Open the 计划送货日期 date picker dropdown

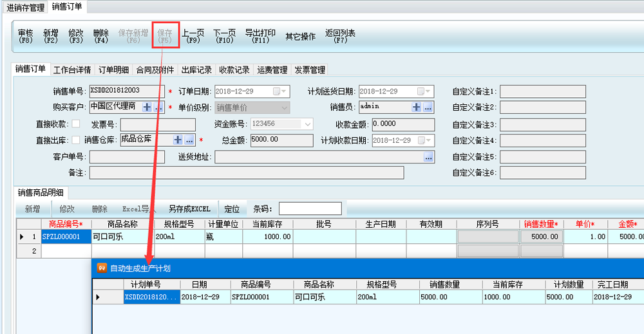[x=428, y=91]
